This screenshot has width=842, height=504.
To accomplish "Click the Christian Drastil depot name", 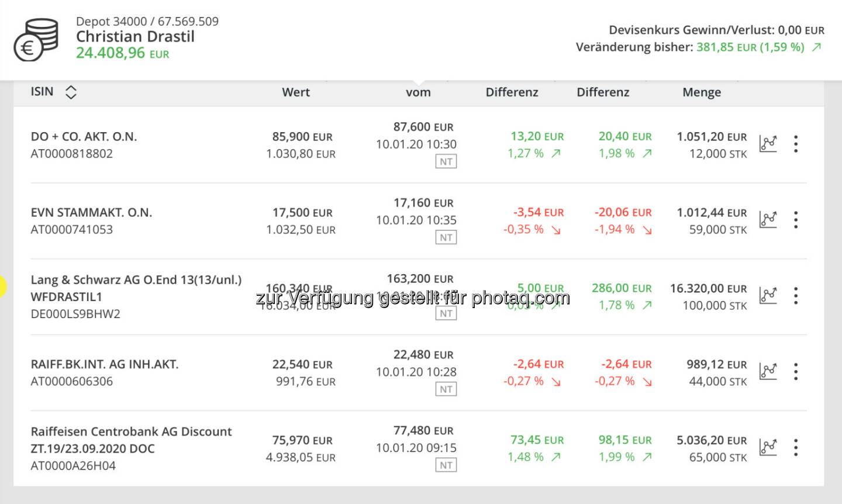I will click(x=135, y=37).
